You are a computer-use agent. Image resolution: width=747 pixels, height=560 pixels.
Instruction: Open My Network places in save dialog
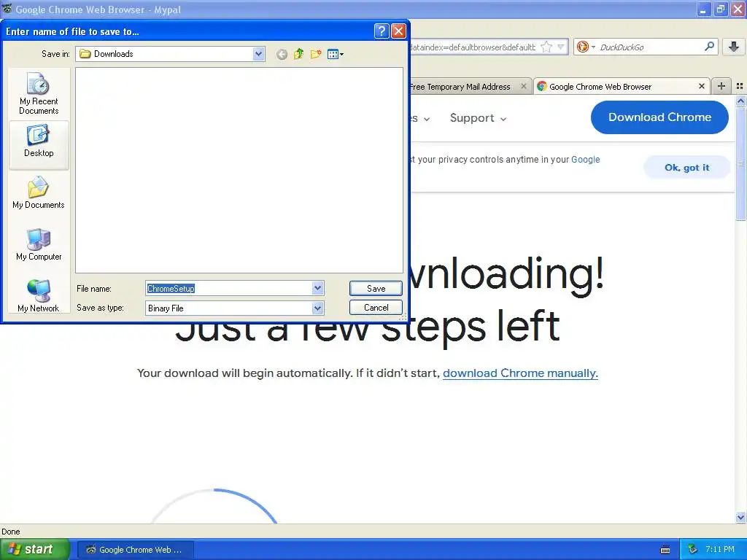click(x=39, y=296)
